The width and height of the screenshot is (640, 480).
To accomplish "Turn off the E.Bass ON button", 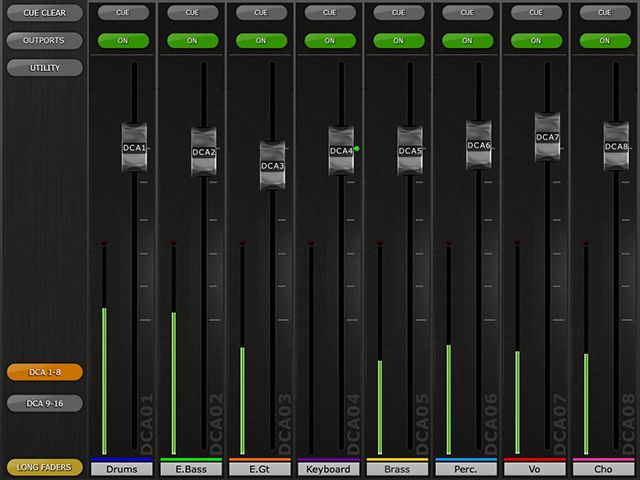I will 191,41.
